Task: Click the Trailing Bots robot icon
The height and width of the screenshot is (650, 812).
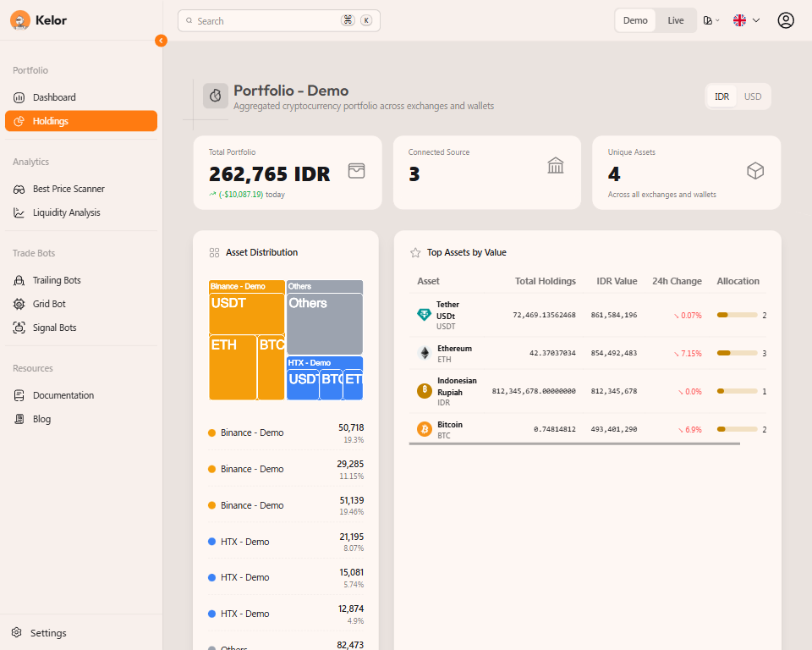Action: click(19, 280)
